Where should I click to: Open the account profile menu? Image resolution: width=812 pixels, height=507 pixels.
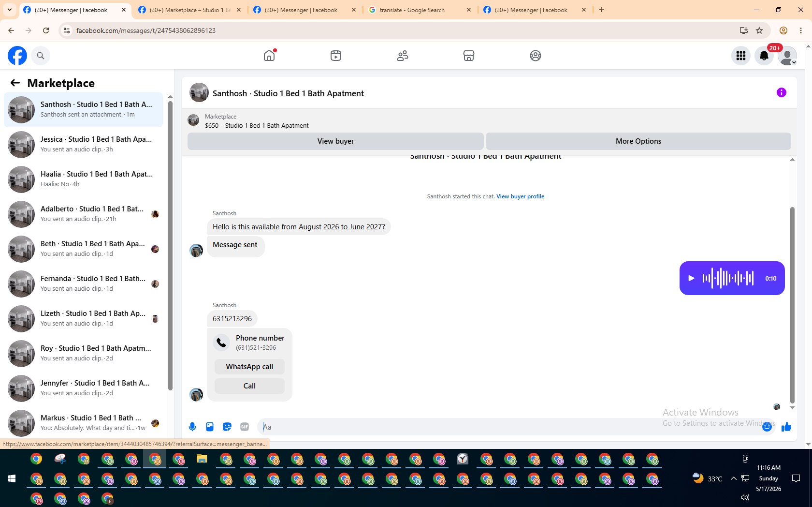[x=787, y=56]
